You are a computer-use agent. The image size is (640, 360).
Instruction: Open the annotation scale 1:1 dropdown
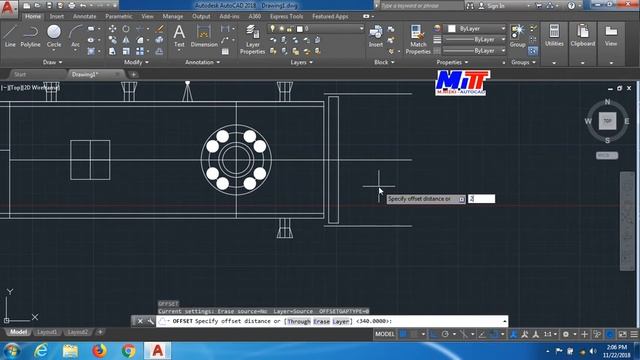pos(550,334)
